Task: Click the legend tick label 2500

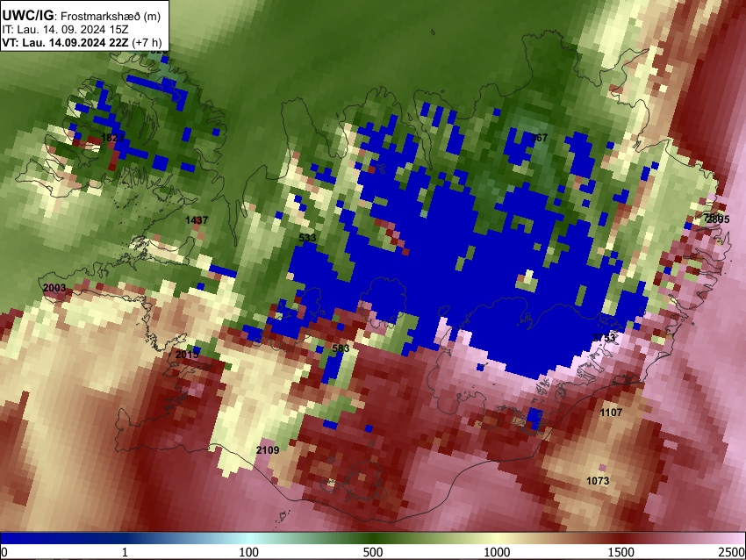Action: coord(732,552)
